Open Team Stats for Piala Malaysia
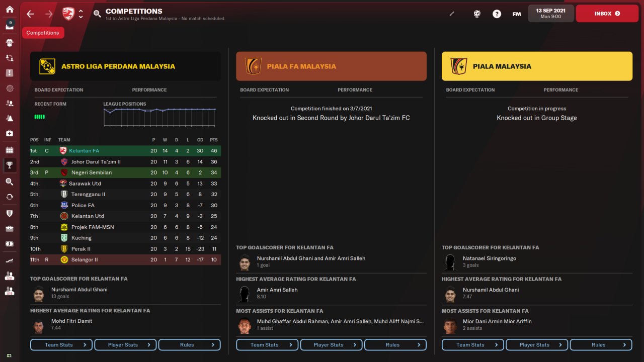Screen dimensions: 644x362 pos(473,345)
